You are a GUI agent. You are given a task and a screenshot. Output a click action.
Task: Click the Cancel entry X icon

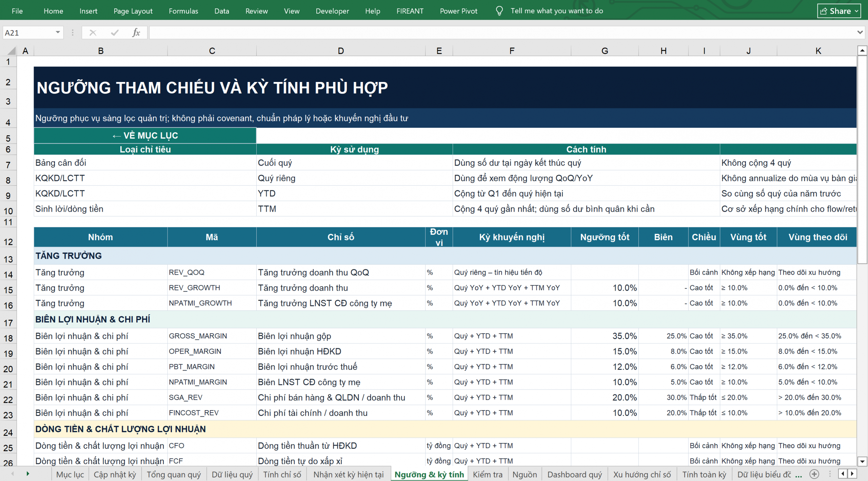93,33
